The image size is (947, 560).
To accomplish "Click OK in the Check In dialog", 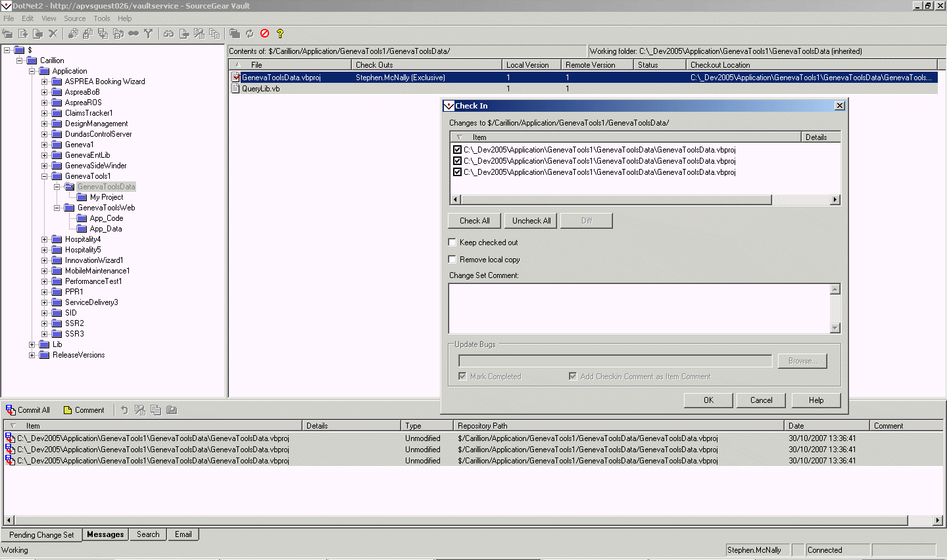I will (708, 400).
